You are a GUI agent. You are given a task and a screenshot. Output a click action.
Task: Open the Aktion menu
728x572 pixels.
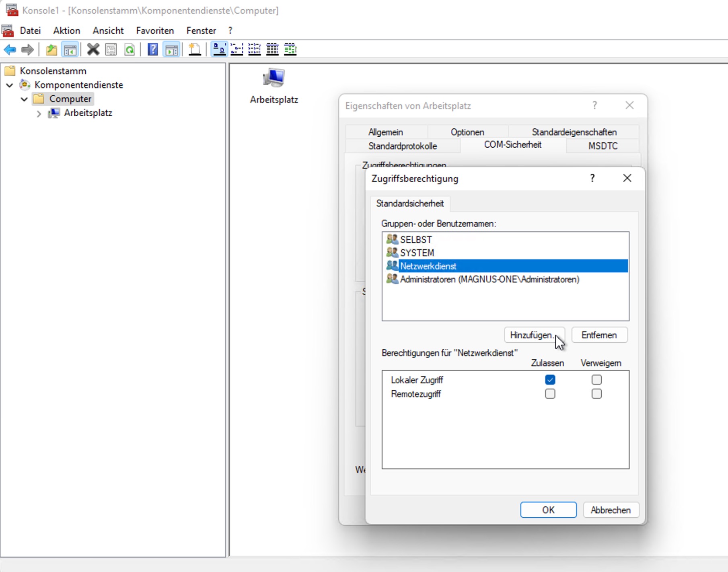[67, 31]
